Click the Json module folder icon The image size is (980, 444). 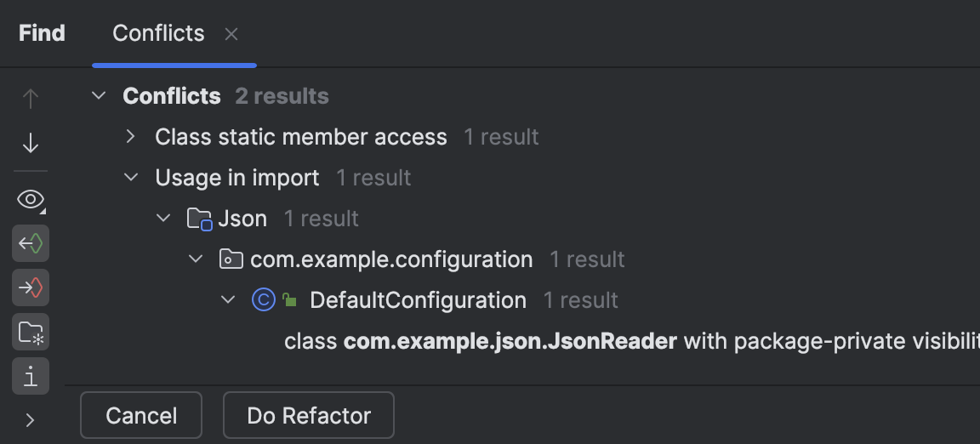point(198,219)
